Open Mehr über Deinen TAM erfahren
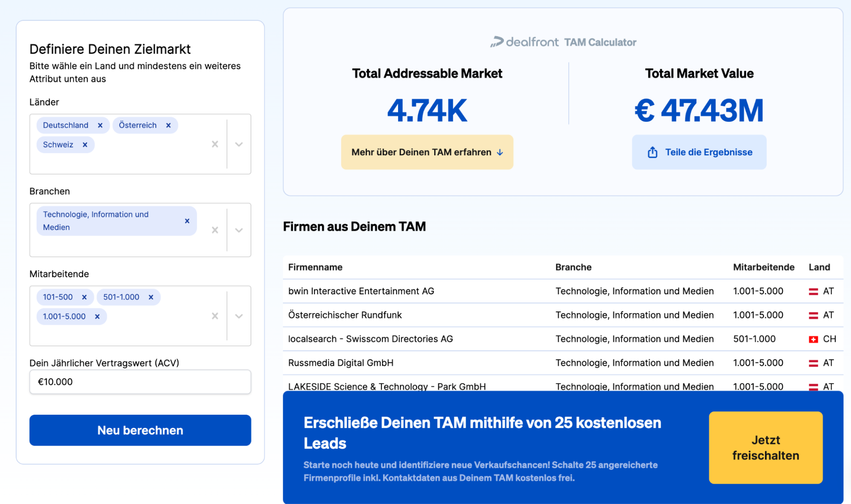Image resolution: width=851 pixels, height=504 pixels. click(x=427, y=152)
